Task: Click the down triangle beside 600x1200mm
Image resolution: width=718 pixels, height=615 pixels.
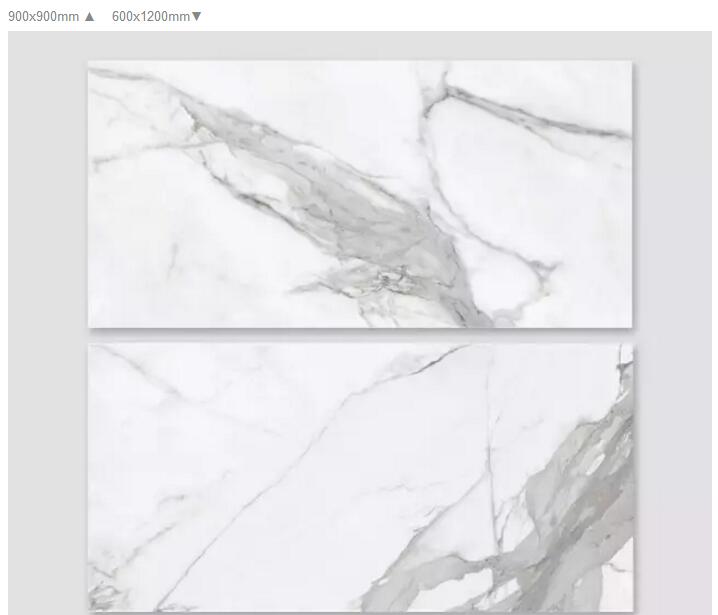Action: 196,16
